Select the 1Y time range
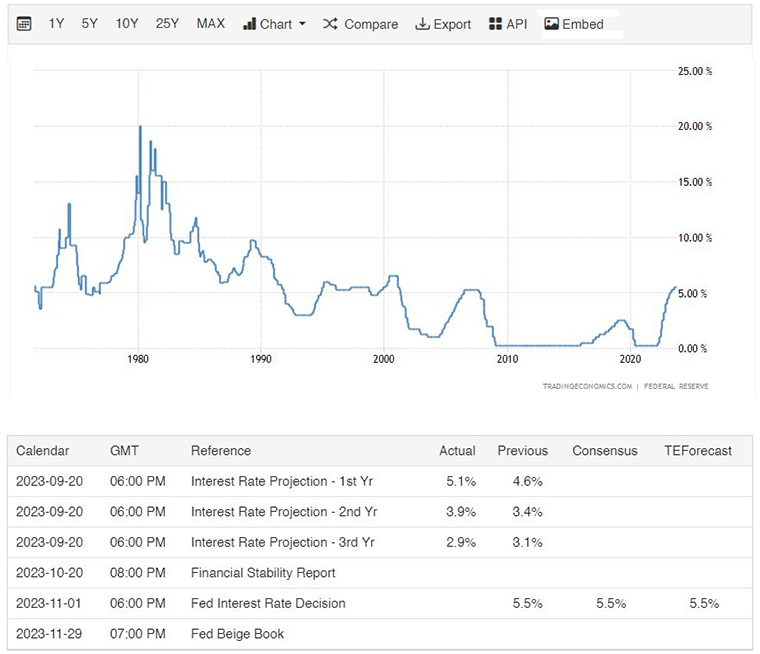 coord(56,23)
